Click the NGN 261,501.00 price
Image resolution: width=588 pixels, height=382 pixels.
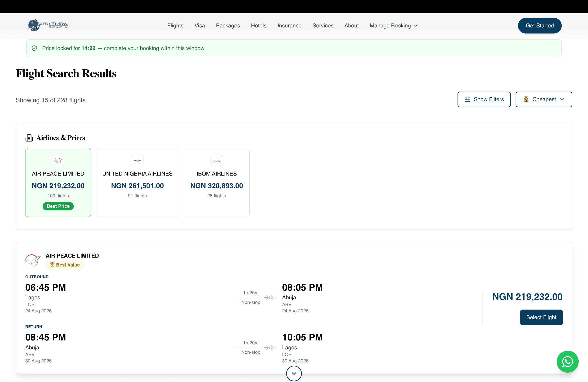click(137, 186)
